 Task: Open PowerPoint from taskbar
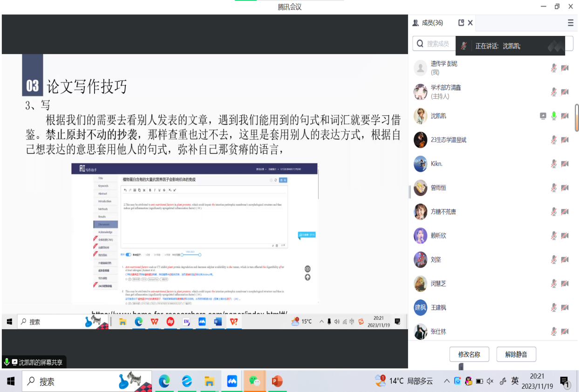click(277, 381)
